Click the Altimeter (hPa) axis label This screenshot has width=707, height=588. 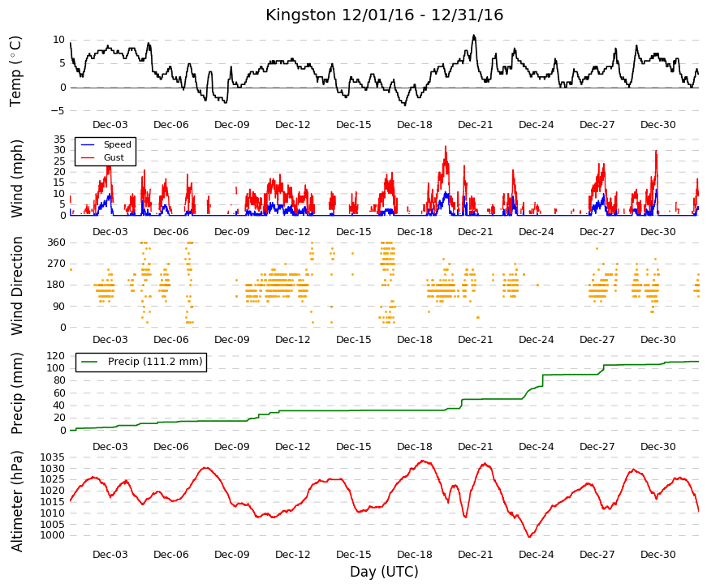pyautogui.click(x=17, y=501)
